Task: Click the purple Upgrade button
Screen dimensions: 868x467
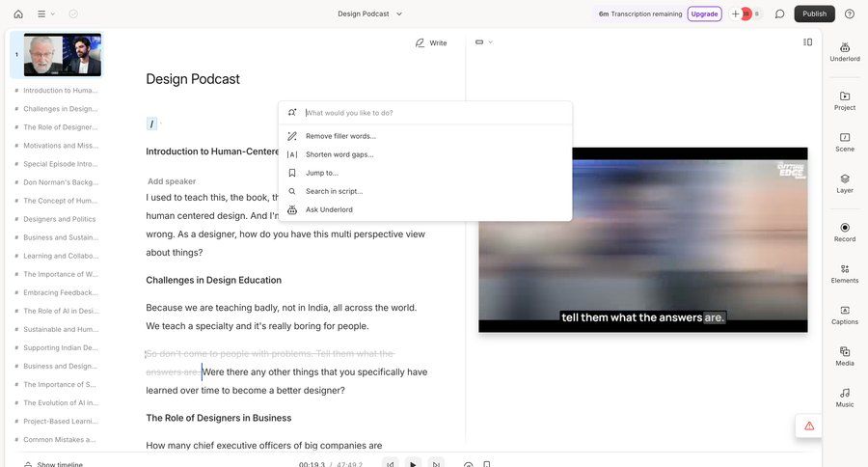Action: pyautogui.click(x=704, y=14)
